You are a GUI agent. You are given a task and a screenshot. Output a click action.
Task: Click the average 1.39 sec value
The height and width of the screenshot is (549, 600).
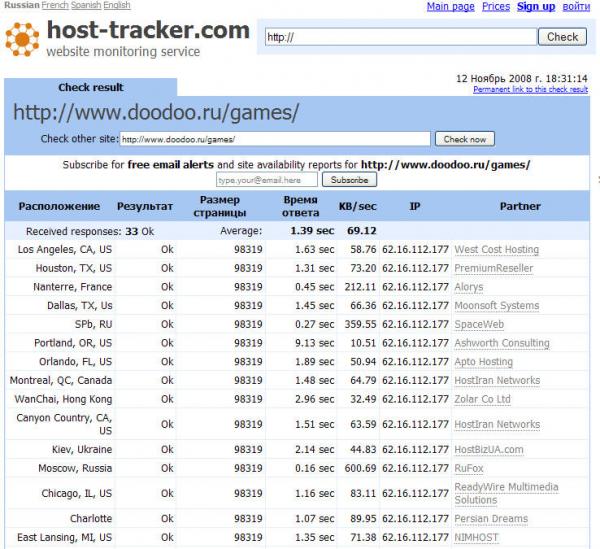pos(312,231)
